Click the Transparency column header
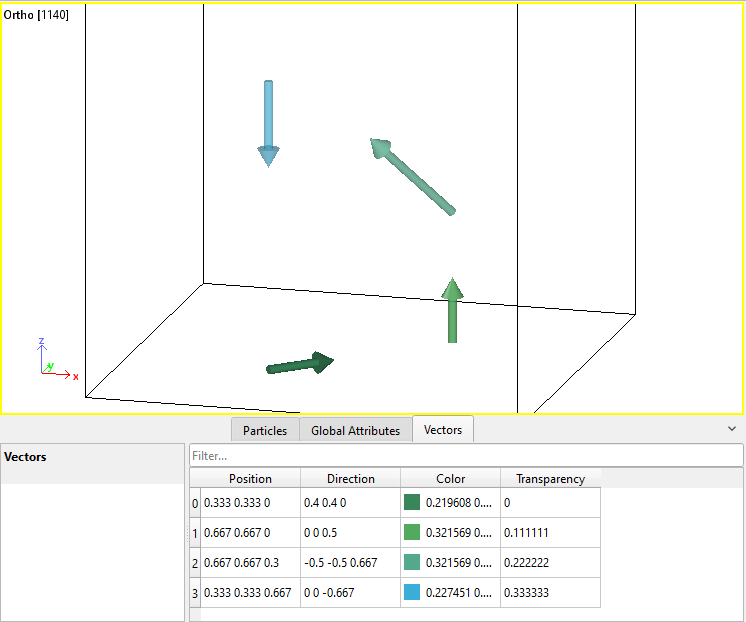746x622 pixels. point(550,478)
